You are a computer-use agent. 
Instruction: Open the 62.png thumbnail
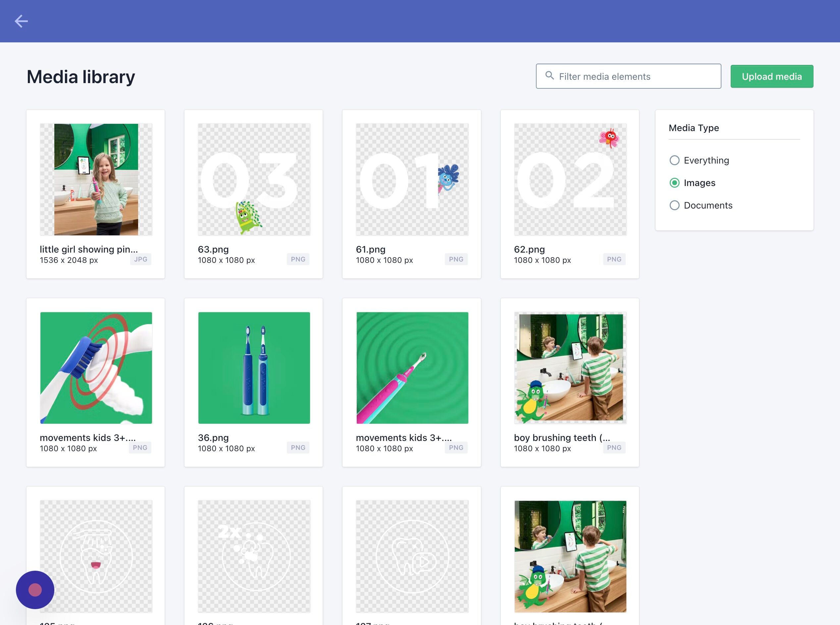[x=570, y=179]
